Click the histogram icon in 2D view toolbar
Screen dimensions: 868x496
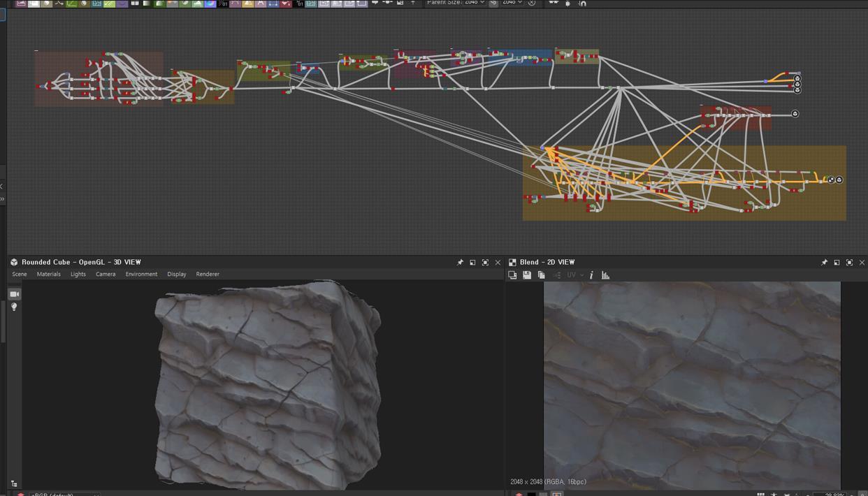[605, 275]
